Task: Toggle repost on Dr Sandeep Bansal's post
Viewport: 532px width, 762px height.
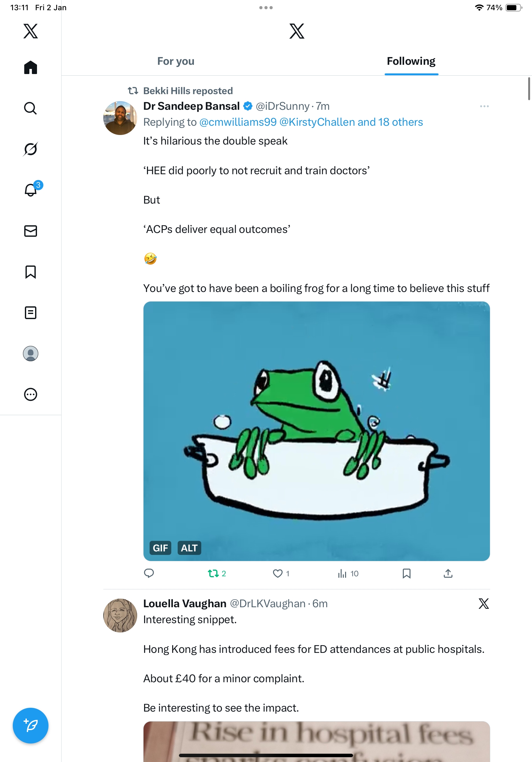Action: 213,573
